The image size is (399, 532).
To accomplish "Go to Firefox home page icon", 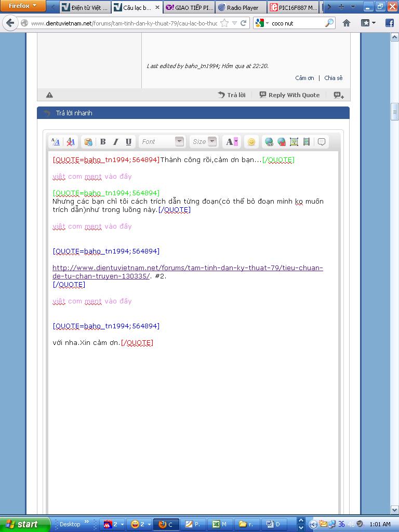I will pyautogui.click(x=347, y=23).
